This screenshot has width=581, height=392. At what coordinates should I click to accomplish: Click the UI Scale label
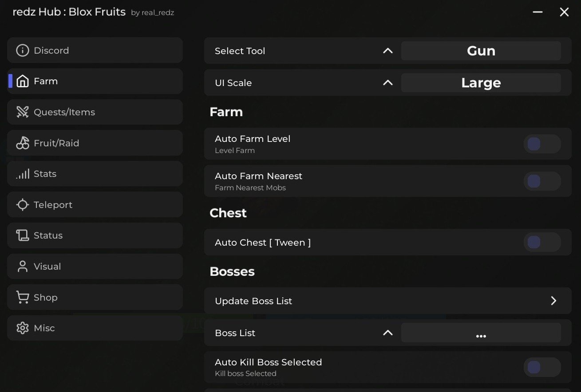[x=233, y=83]
